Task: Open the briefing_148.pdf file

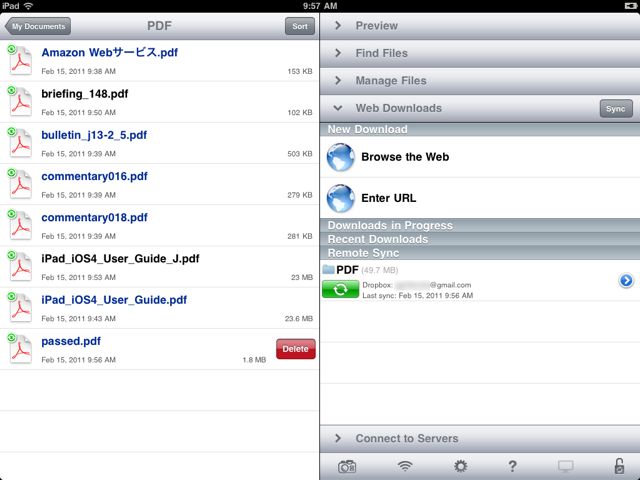Action: (159, 102)
